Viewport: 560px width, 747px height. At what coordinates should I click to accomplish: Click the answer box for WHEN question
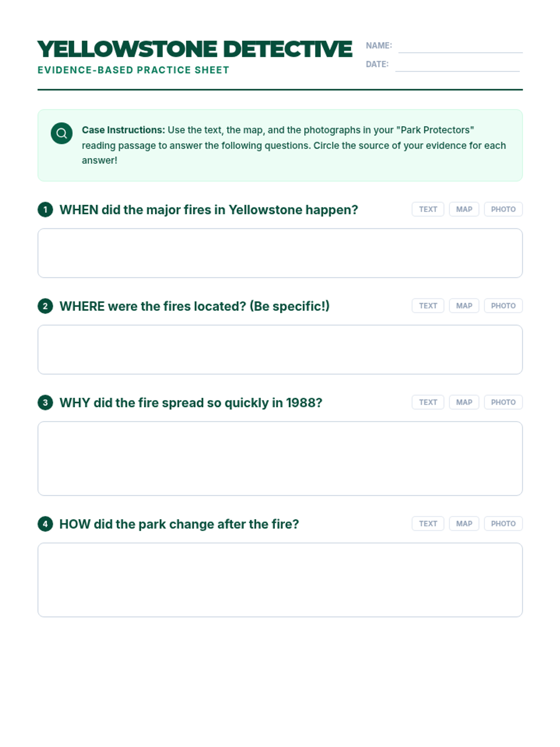280,253
